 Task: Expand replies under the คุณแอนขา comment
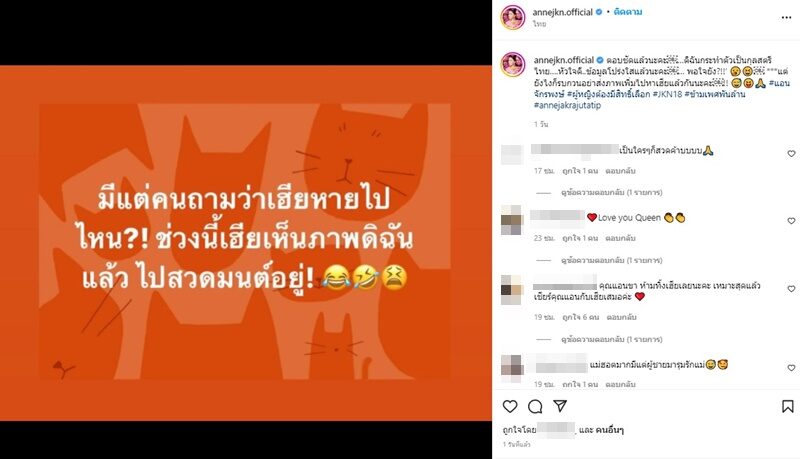611,339
